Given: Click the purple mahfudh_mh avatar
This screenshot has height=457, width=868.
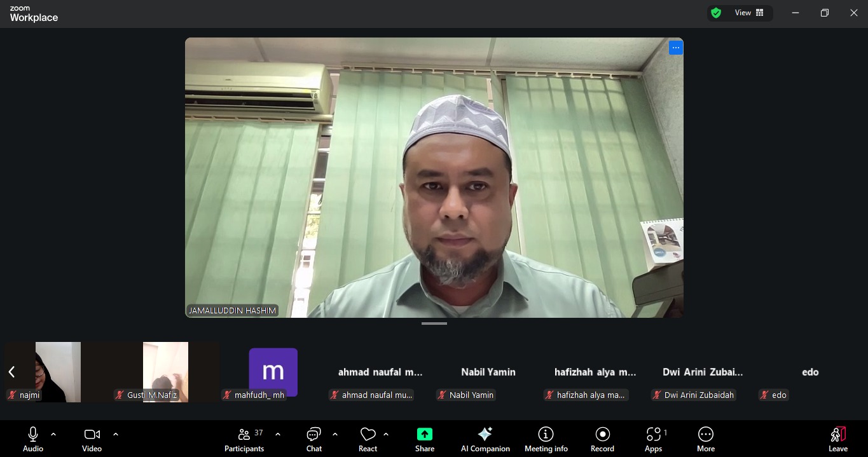Looking at the screenshot, I should (x=273, y=372).
